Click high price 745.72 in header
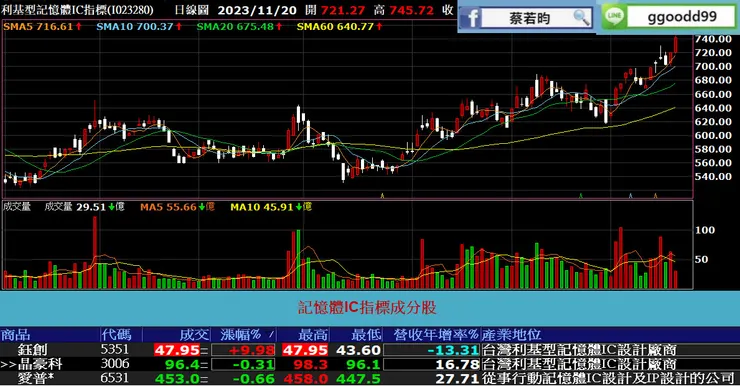 [x=412, y=10]
